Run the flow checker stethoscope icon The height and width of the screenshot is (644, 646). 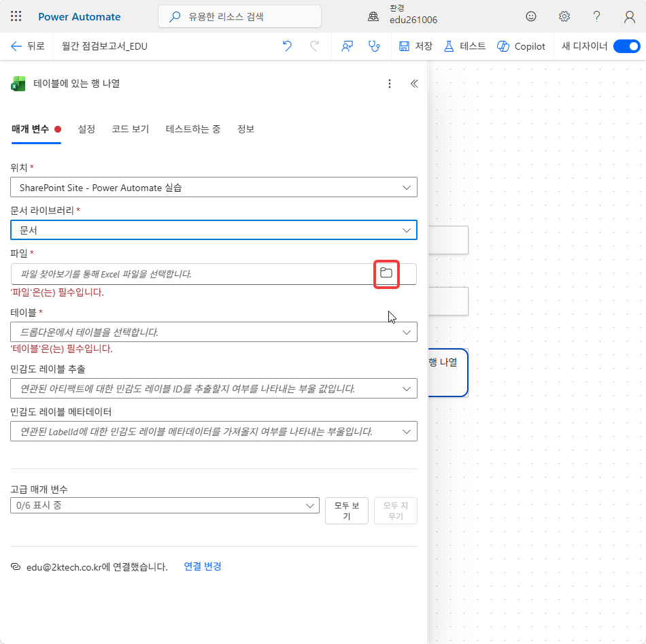[x=374, y=46]
